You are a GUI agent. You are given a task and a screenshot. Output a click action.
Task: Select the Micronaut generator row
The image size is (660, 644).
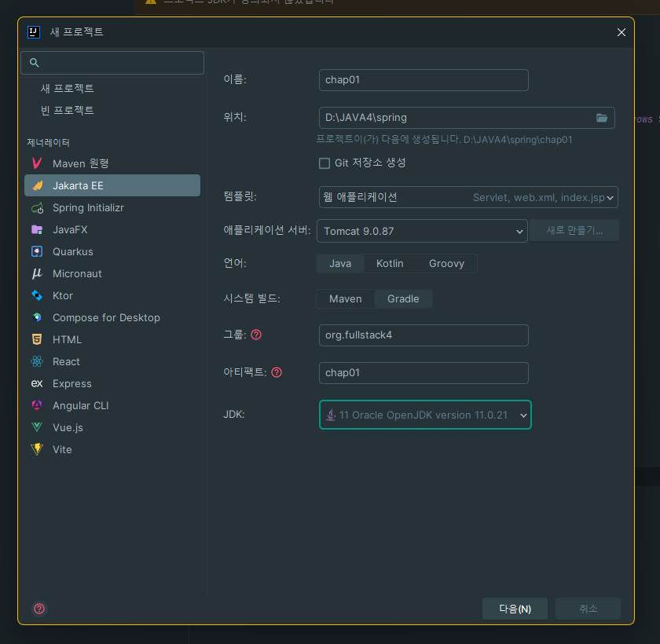tap(112, 274)
